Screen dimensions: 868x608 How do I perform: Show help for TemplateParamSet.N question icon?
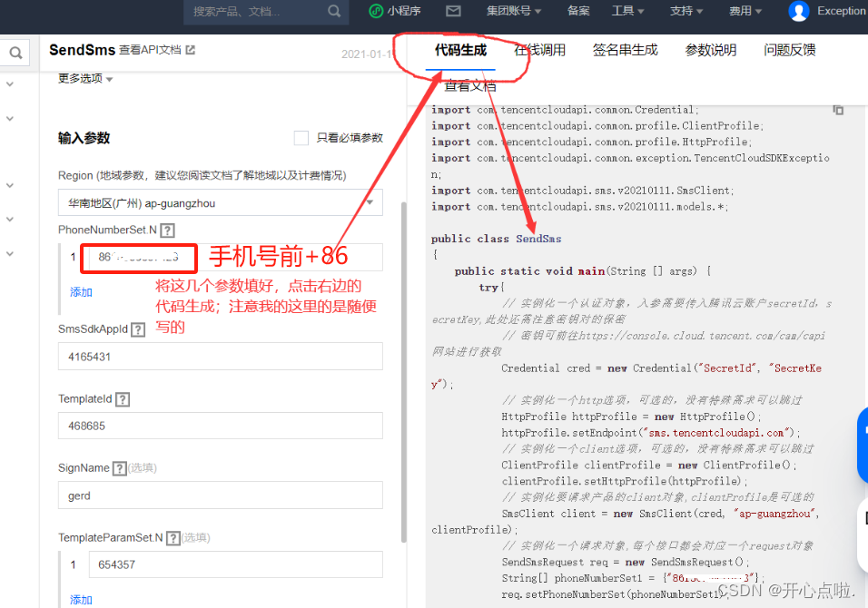click(x=173, y=538)
